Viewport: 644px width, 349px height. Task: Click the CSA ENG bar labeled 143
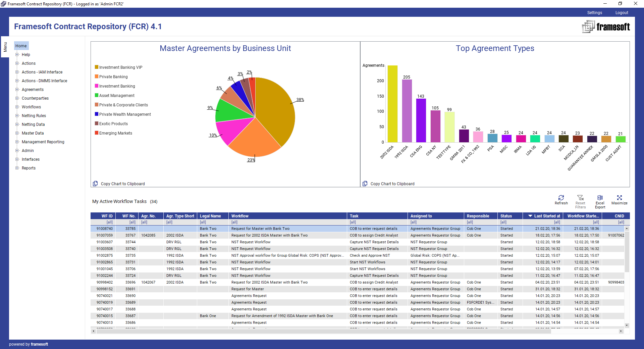tap(421, 120)
